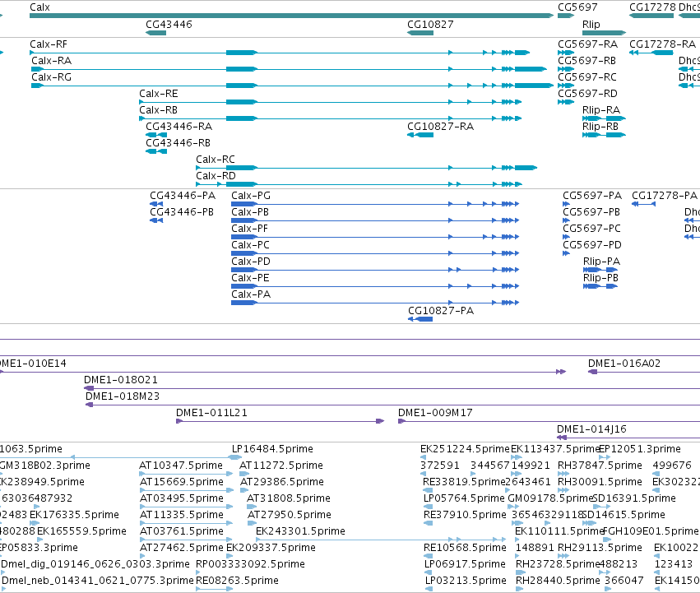Open protein Rlip-PA
This screenshot has height=593, width=700.
click(602, 262)
